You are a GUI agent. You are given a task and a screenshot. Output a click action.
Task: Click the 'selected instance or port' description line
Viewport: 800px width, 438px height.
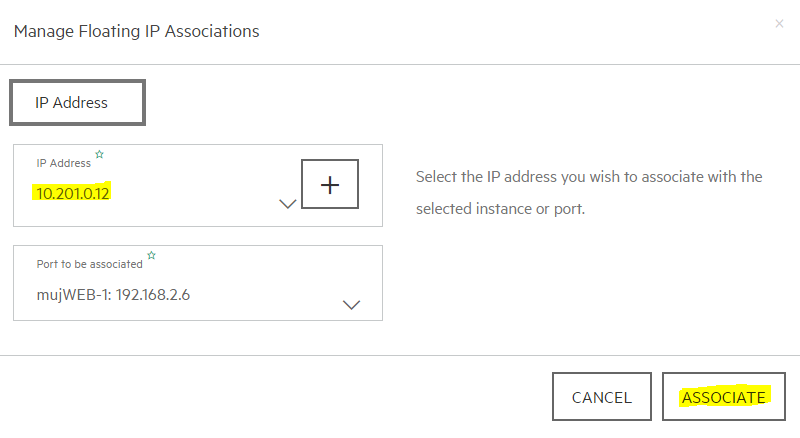coord(501,209)
